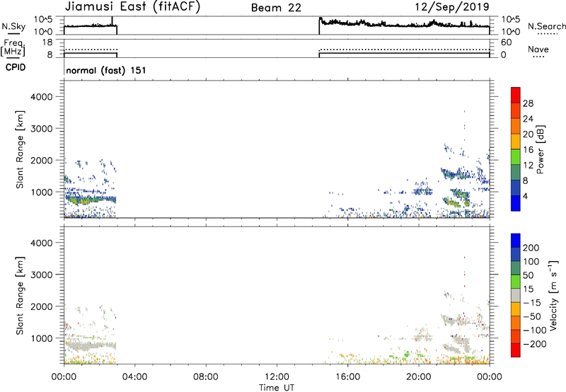Click the '18' frequency axis value

point(47,42)
